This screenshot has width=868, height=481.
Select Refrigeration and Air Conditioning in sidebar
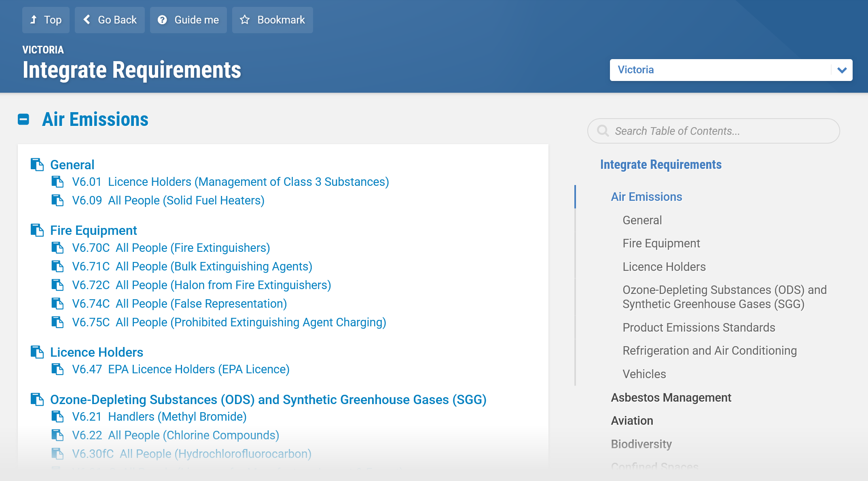(x=709, y=351)
